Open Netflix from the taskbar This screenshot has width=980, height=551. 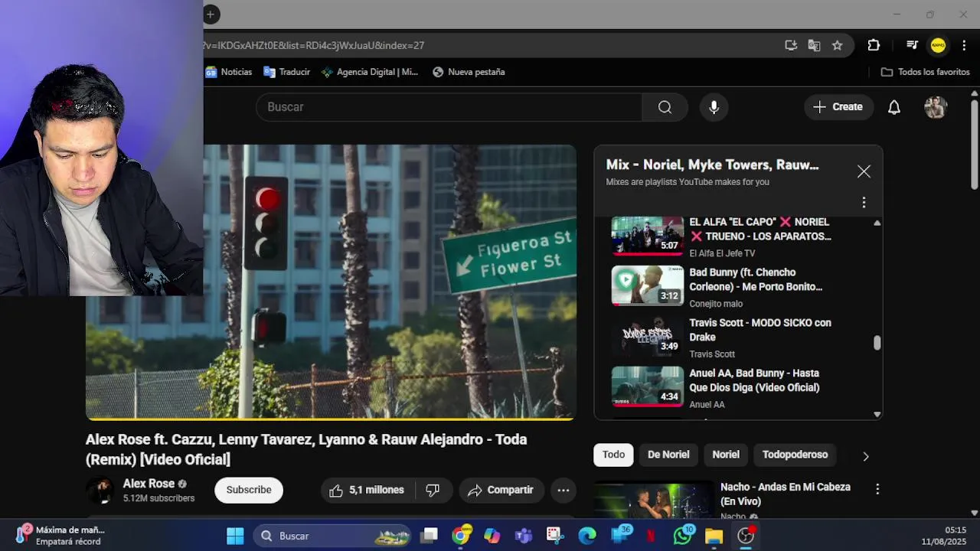click(651, 536)
